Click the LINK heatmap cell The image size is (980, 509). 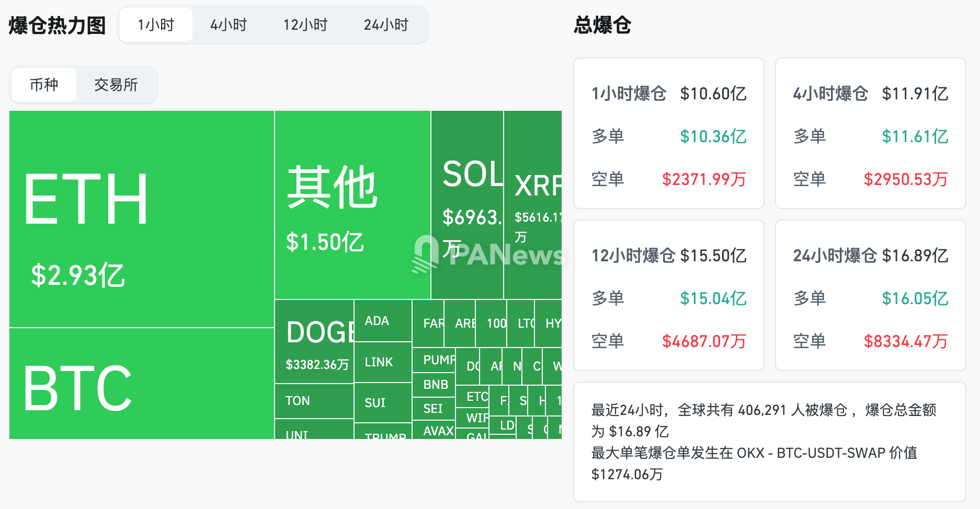point(383,362)
